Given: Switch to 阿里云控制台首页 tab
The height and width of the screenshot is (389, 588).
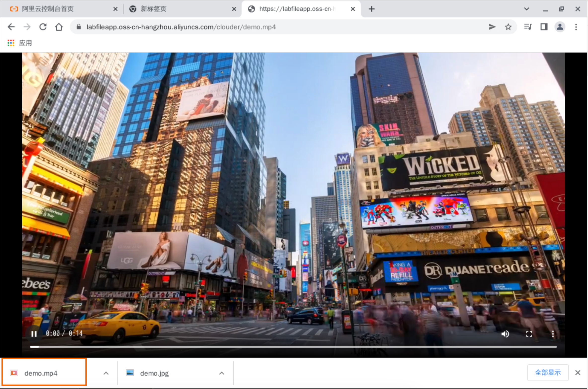Looking at the screenshot, I should coord(48,9).
